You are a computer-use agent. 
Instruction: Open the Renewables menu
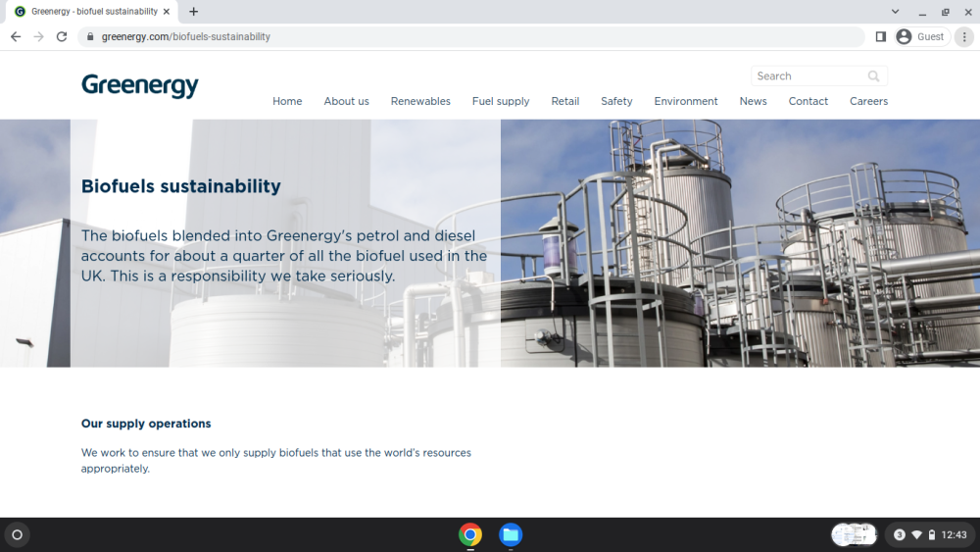point(420,101)
